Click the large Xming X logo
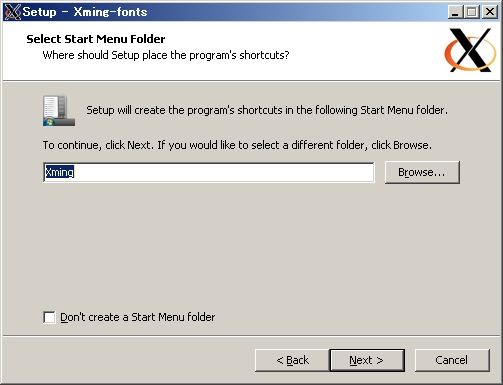The image size is (503, 385). 470,50
